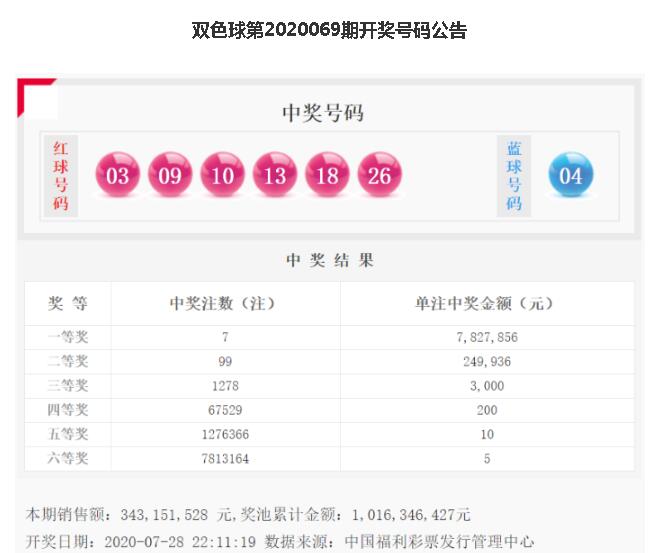Click the 双色球第2020069期 page title
The height and width of the screenshot is (553, 662).
[x=329, y=30]
